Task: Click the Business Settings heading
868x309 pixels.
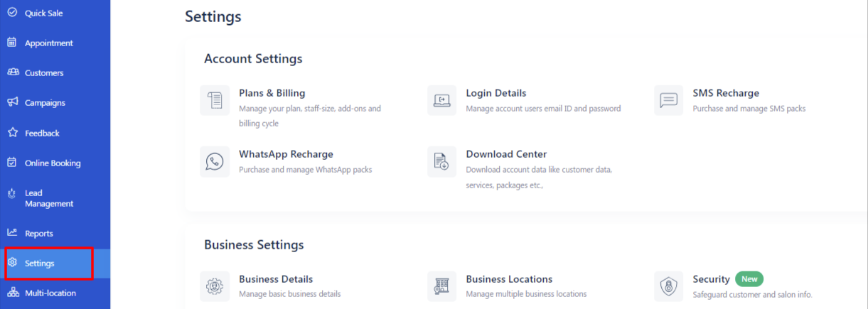Action: 254,245
